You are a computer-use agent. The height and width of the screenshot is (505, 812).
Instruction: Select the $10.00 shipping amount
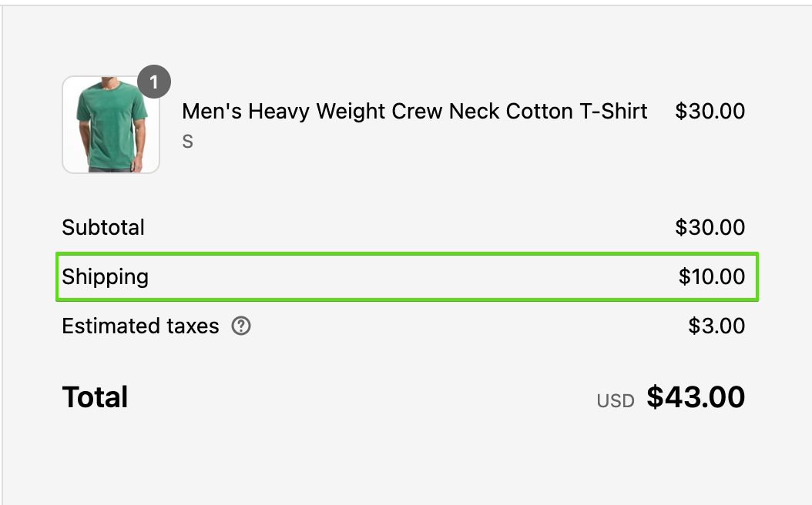point(712,276)
